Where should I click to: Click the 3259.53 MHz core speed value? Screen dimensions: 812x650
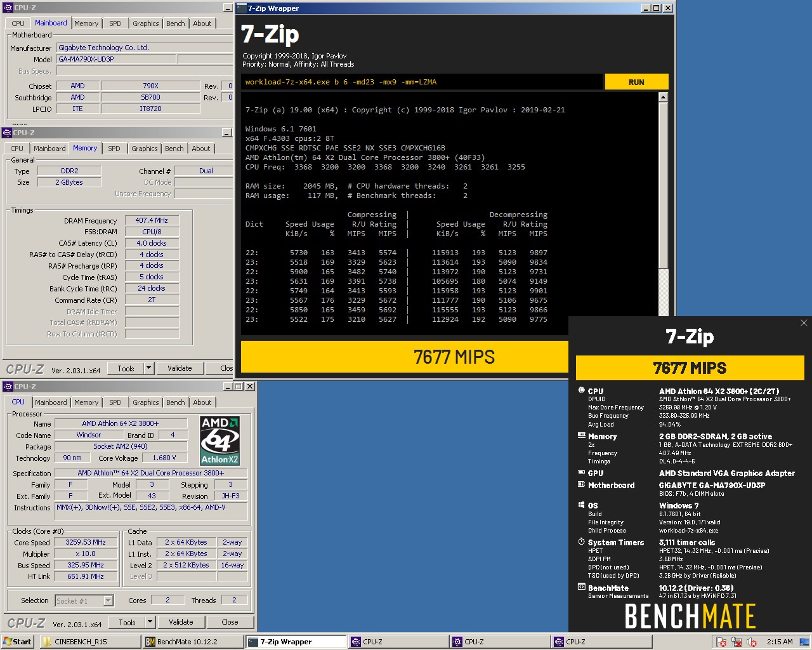(86, 542)
